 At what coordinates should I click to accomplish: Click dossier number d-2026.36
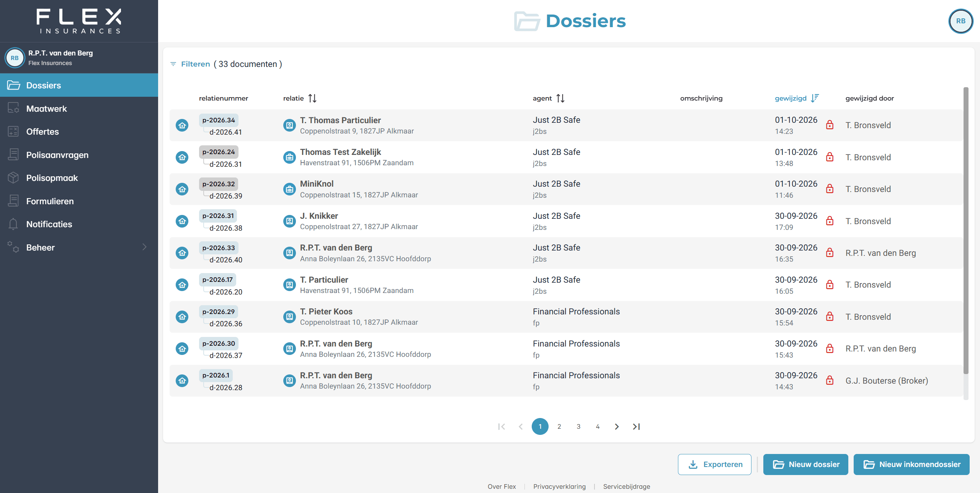pos(226,324)
